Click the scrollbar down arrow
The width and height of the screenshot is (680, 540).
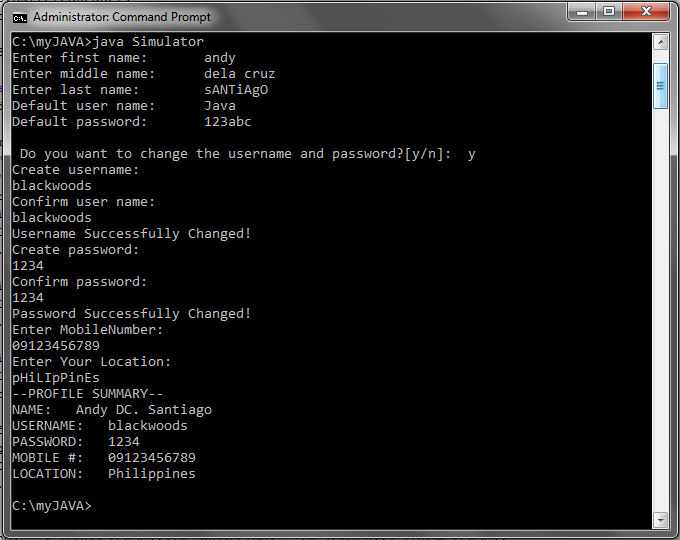coord(660,519)
